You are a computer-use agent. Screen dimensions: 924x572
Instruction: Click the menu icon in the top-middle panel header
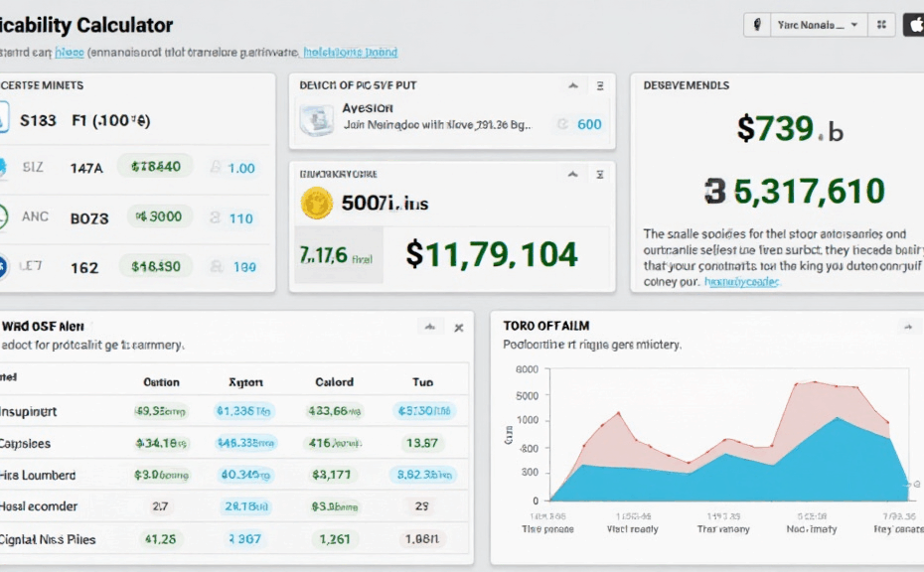pos(599,86)
